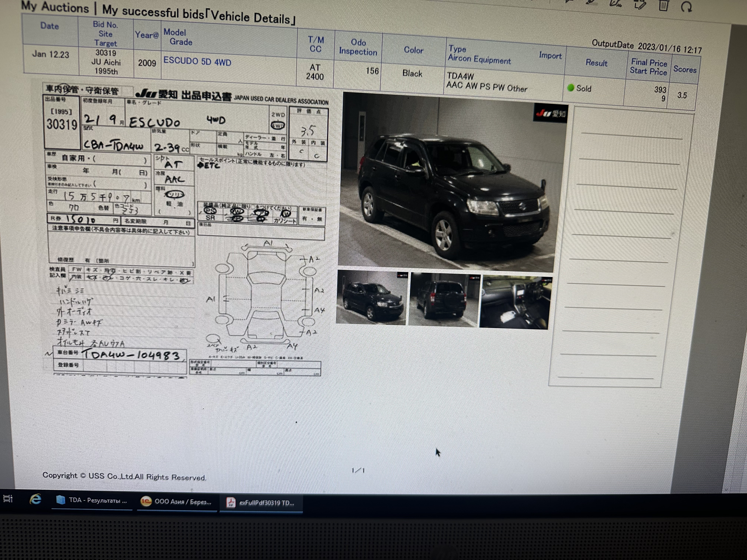Screen dimensions: 747x560
Task: Select the signature pen tool icon
Action: coord(616,3)
